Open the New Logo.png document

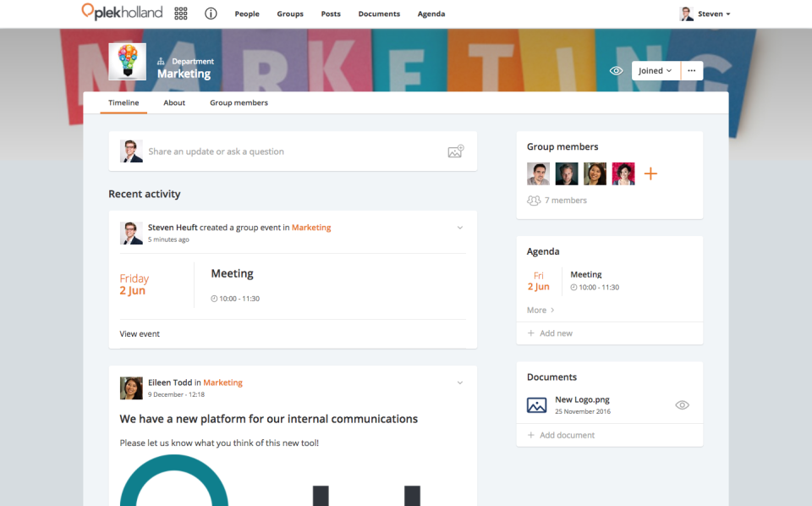pyautogui.click(x=583, y=400)
